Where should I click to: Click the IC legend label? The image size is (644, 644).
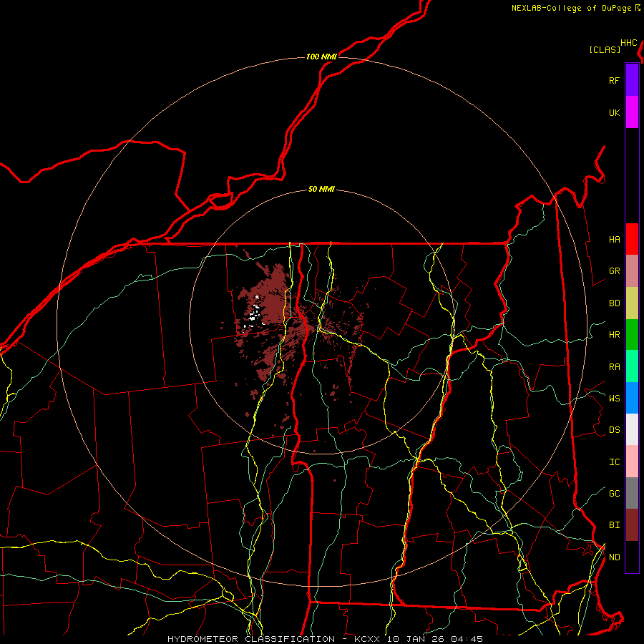(614, 462)
